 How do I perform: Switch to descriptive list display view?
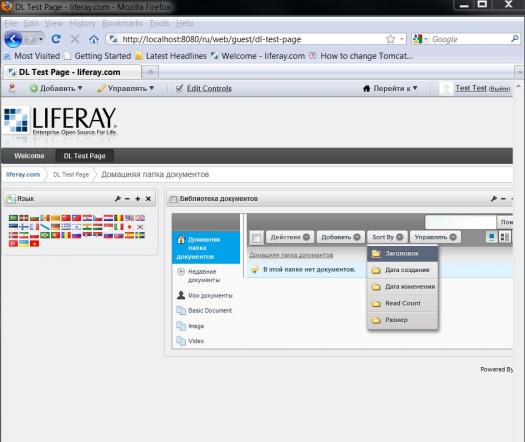[504, 237]
